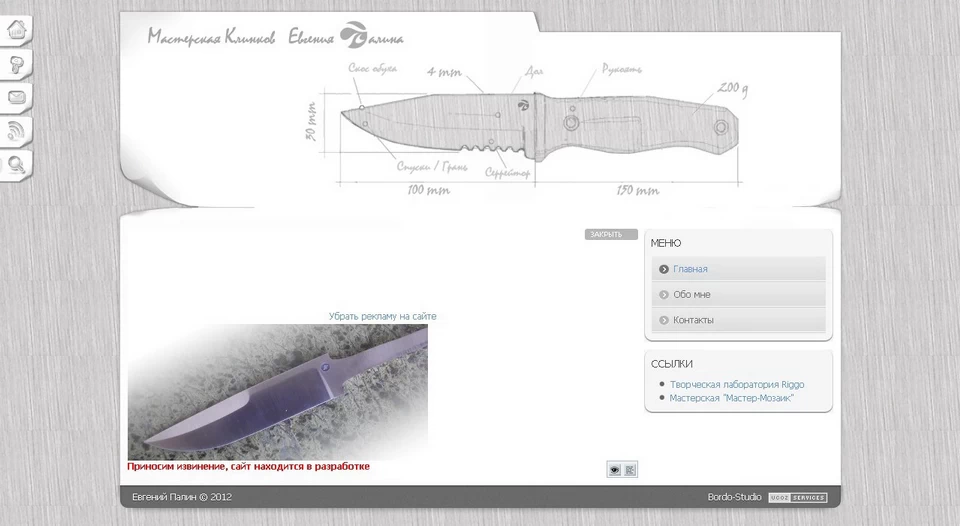Click the knife blueprint header drawing

point(540,125)
